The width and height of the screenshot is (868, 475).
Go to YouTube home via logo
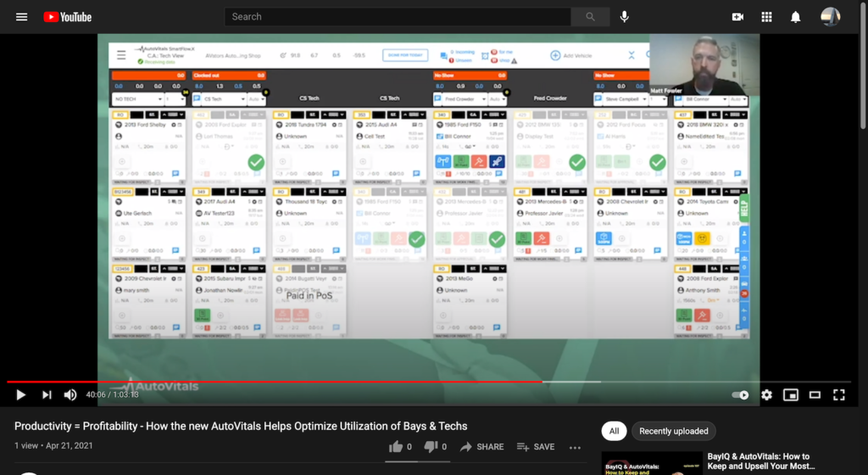pos(68,17)
